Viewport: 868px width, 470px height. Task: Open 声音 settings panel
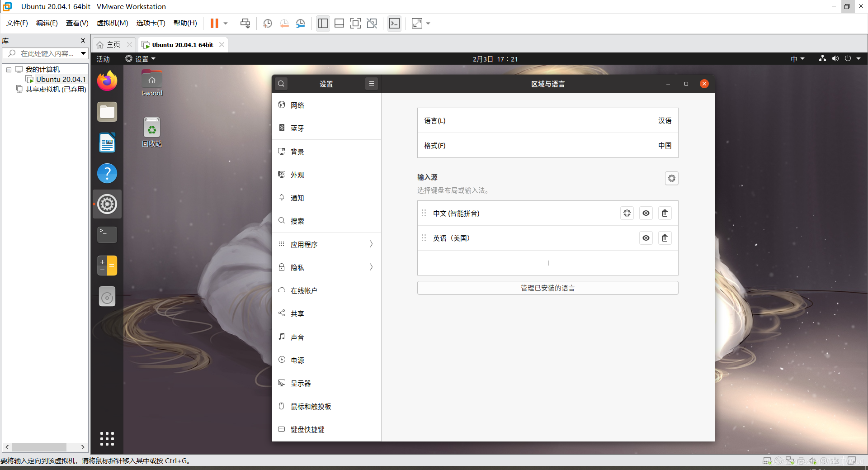point(326,337)
